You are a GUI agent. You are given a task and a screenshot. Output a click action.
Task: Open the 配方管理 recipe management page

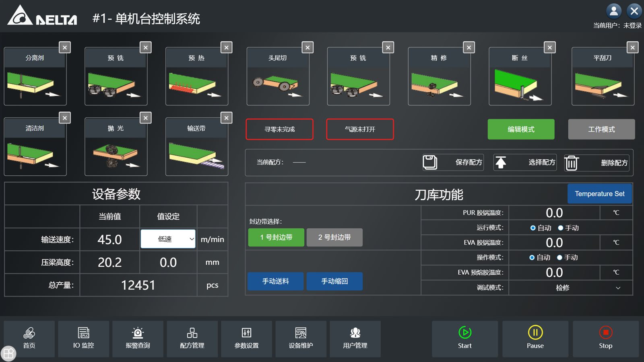pos(192,339)
